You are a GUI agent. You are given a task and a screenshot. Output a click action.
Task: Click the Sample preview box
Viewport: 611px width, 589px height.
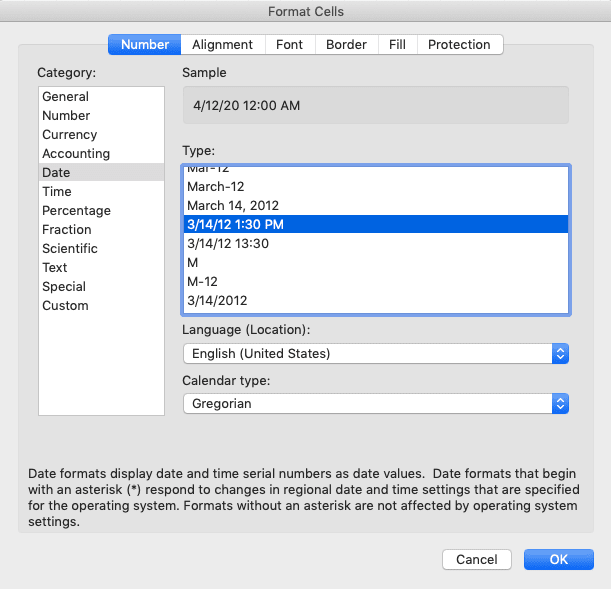[x=376, y=105]
